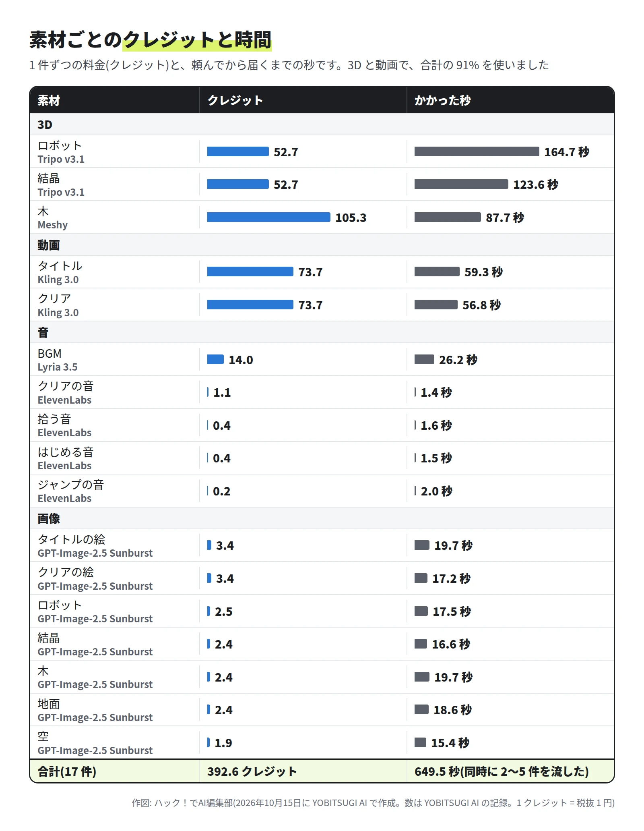Click the highlighted title クレジットと時間
644x831 pixels.
[x=197, y=40]
